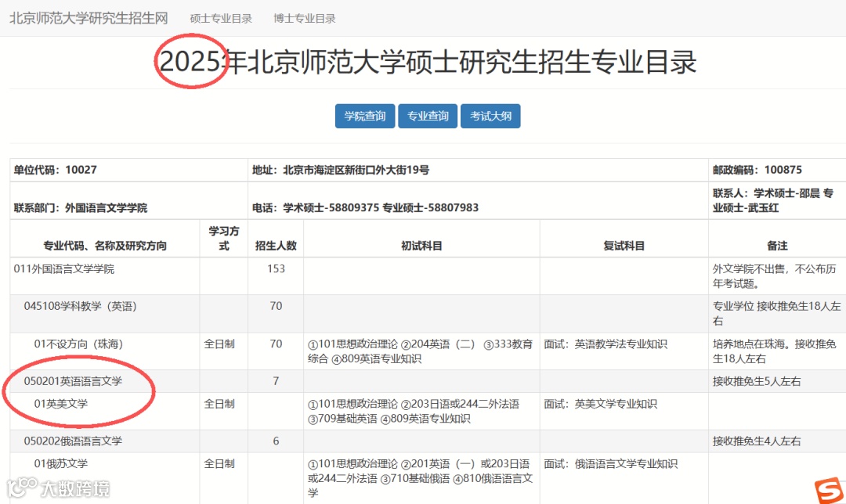Select exam subjects containing 710基础俄语
Viewport: 846px width, 504px height.
point(421,478)
